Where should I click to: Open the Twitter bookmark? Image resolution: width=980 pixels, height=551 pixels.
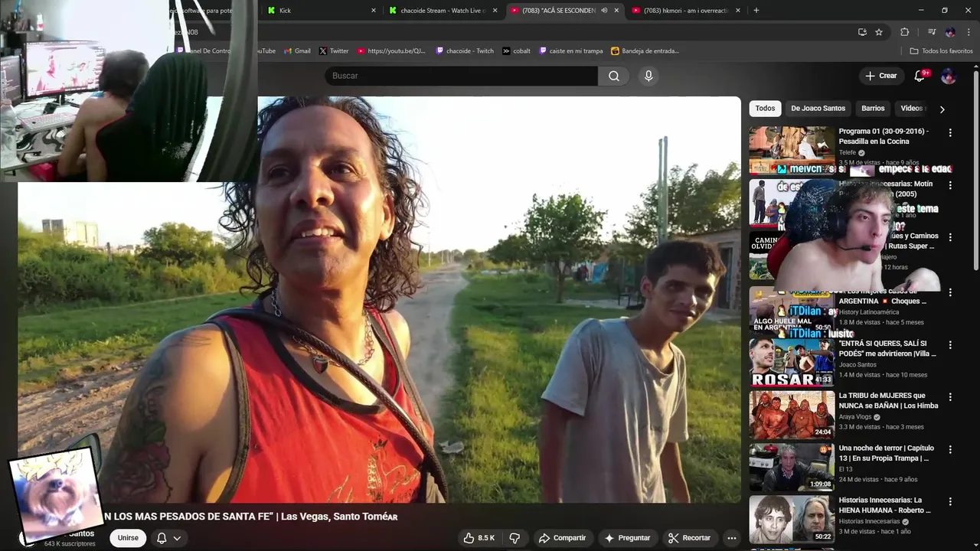pyautogui.click(x=334, y=51)
